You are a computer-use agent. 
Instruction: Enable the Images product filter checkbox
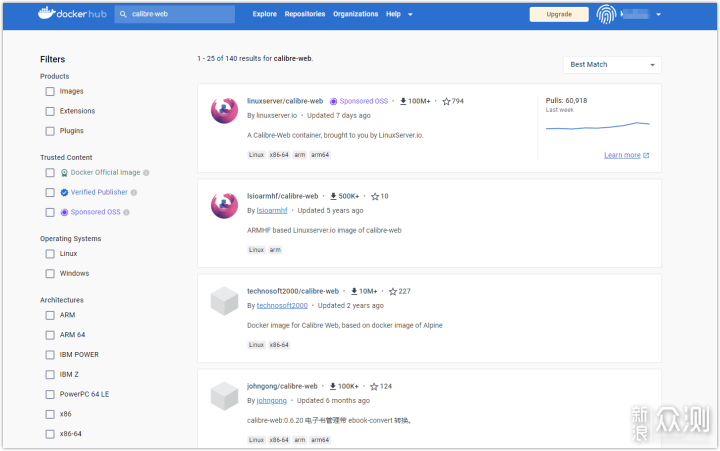(50, 91)
